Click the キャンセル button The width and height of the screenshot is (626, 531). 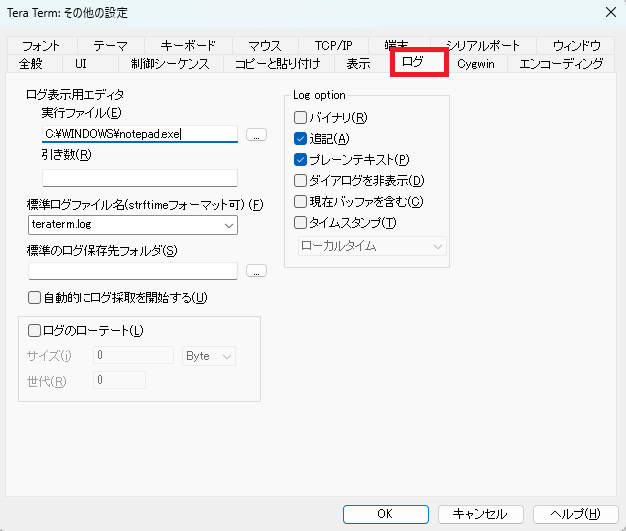481,514
